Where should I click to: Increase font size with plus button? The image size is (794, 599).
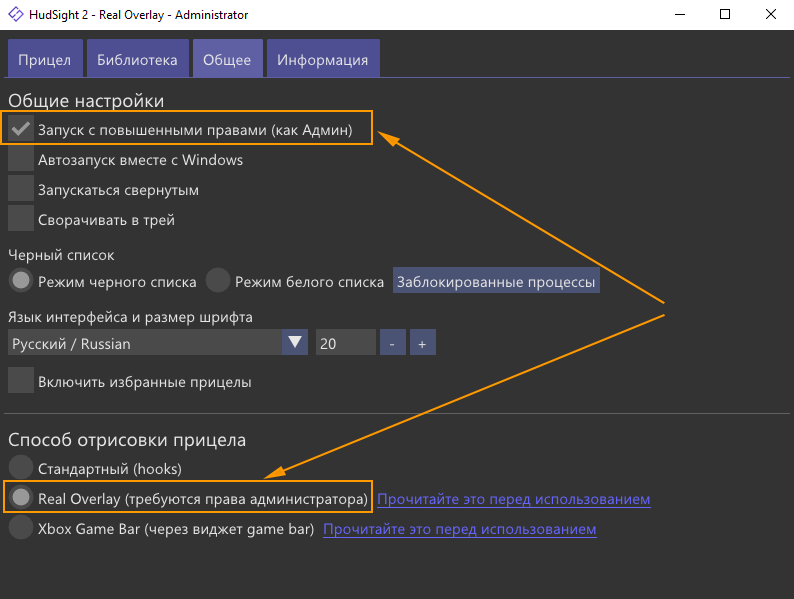[422, 343]
